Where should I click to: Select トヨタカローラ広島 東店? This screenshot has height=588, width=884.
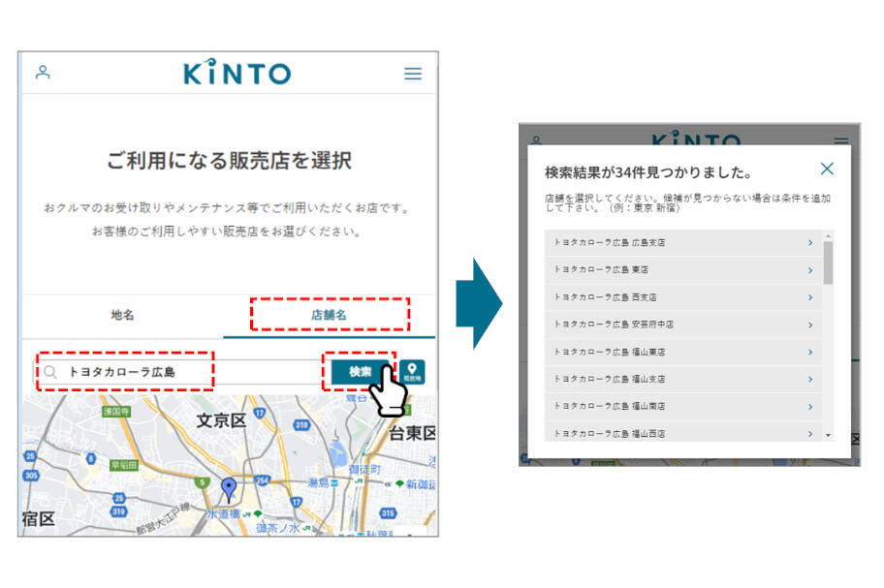[682, 269]
